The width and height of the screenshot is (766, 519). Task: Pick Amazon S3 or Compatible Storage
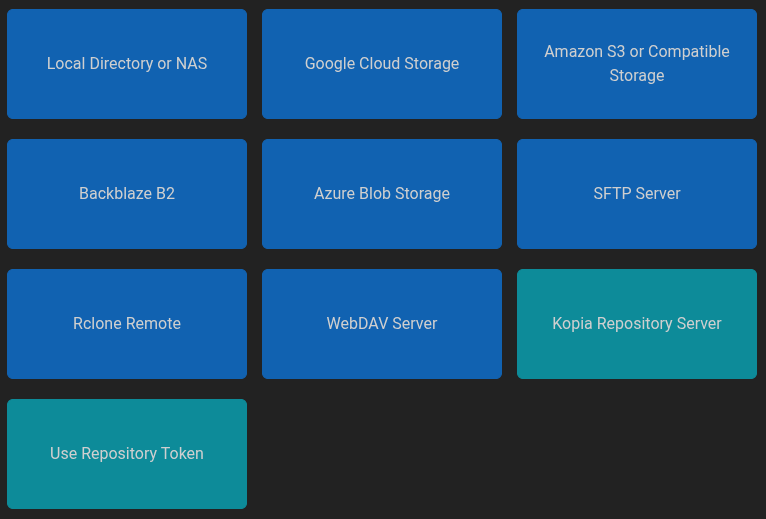pyautogui.click(x=637, y=64)
